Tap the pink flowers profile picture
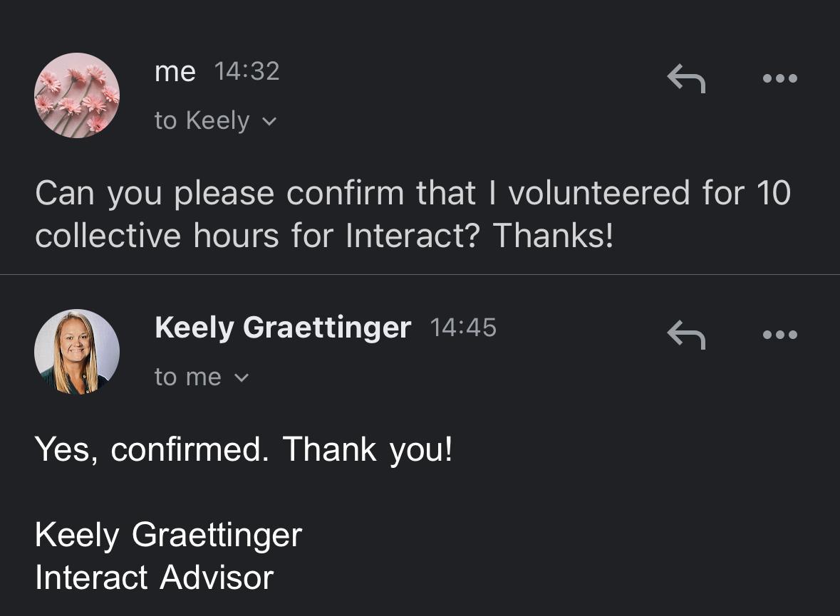The image size is (840, 616). (x=77, y=95)
